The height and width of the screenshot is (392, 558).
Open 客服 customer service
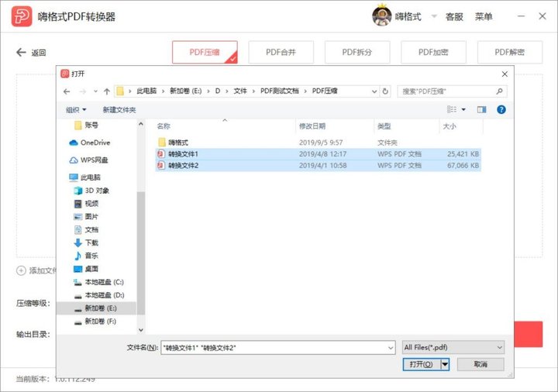click(454, 16)
